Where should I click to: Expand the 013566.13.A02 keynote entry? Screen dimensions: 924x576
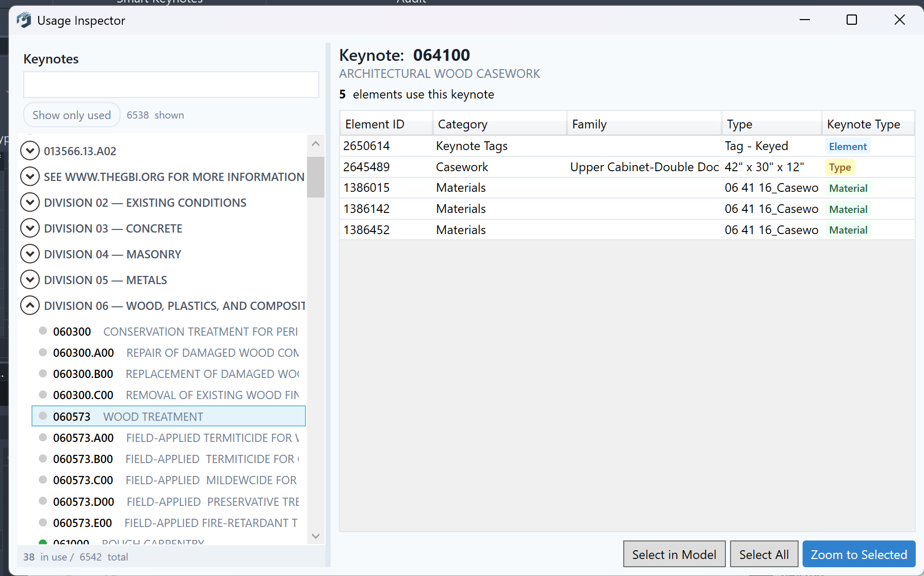pyautogui.click(x=29, y=151)
